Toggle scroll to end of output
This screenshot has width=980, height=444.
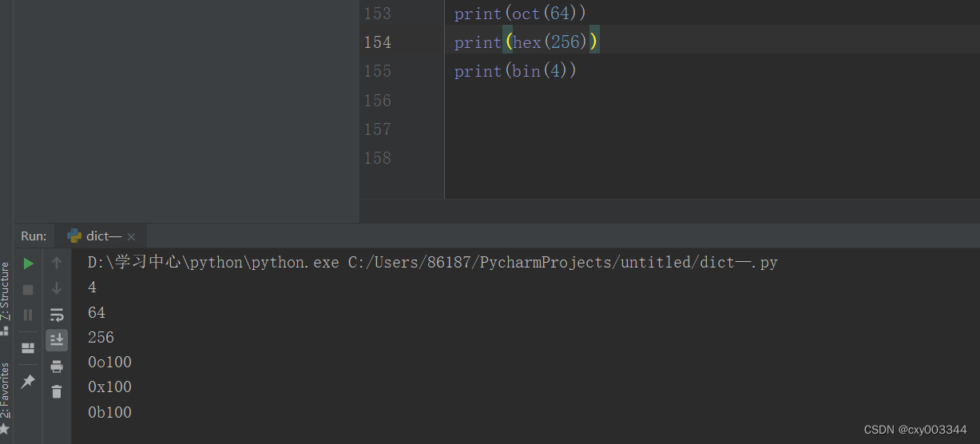[57, 340]
